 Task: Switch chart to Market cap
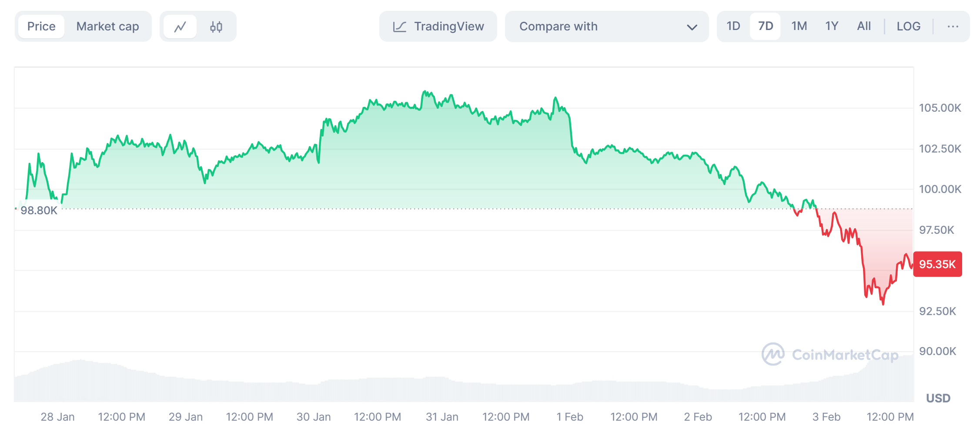(x=107, y=27)
